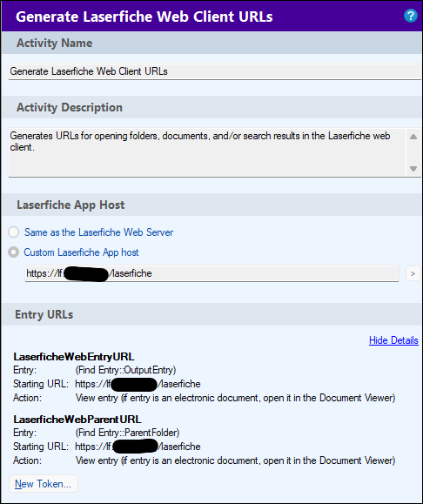The image size is (423, 504).
Task: Click Starting URL value under LaserficheWebParentURL
Action: (x=138, y=447)
